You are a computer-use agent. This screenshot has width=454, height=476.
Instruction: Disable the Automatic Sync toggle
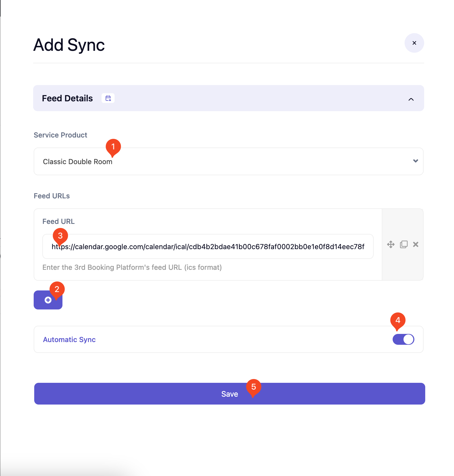click(x=403, y=339)
